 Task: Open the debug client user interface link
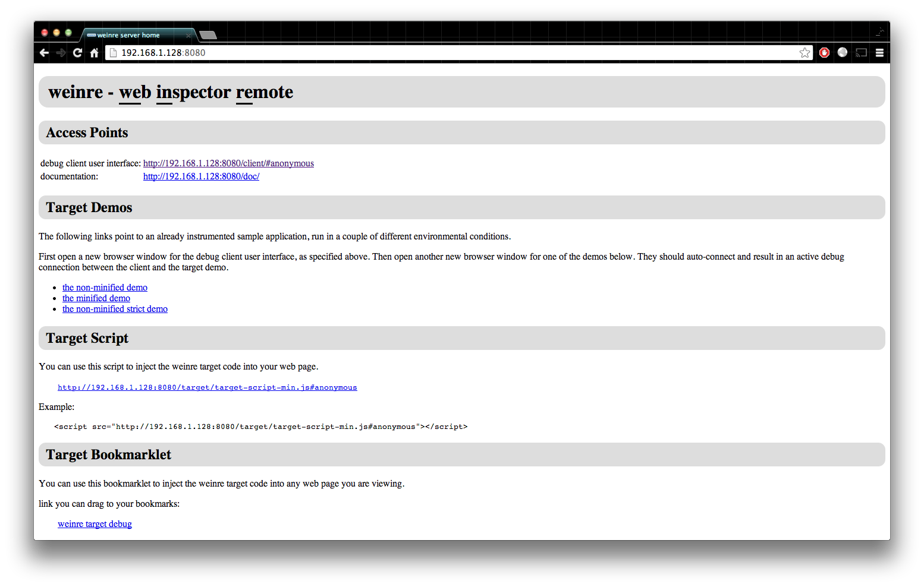coord(228,163)
